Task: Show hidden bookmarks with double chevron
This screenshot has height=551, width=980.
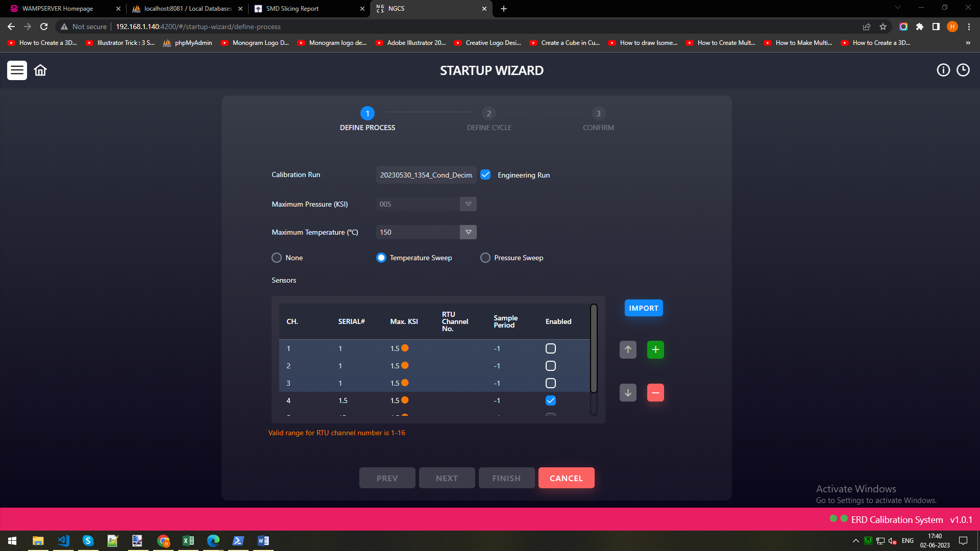Action: pyautogui.click(x=968, y=43)
